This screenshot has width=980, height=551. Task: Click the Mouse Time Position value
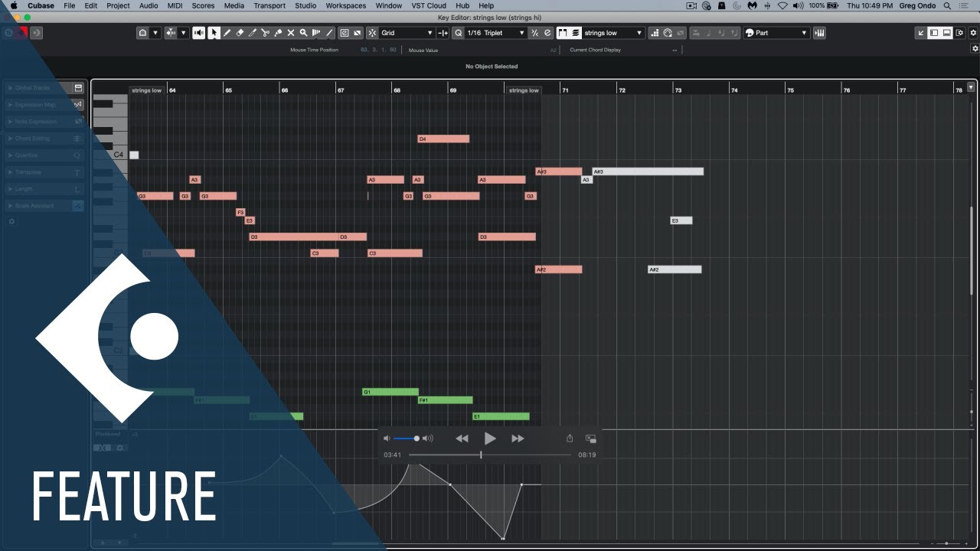(x=379, y=50)
